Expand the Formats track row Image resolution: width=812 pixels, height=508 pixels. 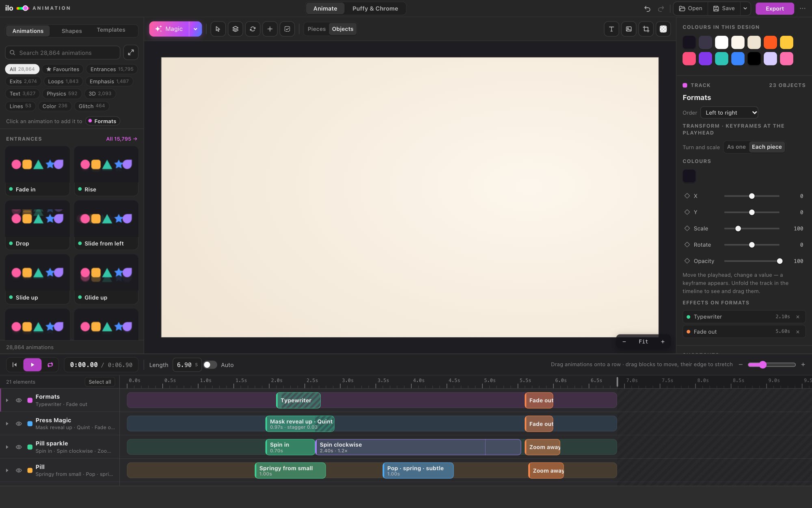[x=7, y=400]
